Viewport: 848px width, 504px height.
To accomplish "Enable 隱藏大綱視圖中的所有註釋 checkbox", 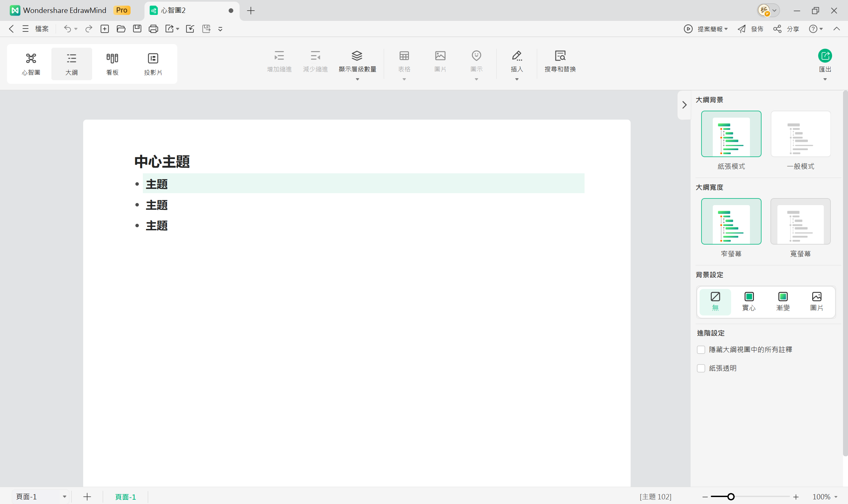I will click(702, 350).
